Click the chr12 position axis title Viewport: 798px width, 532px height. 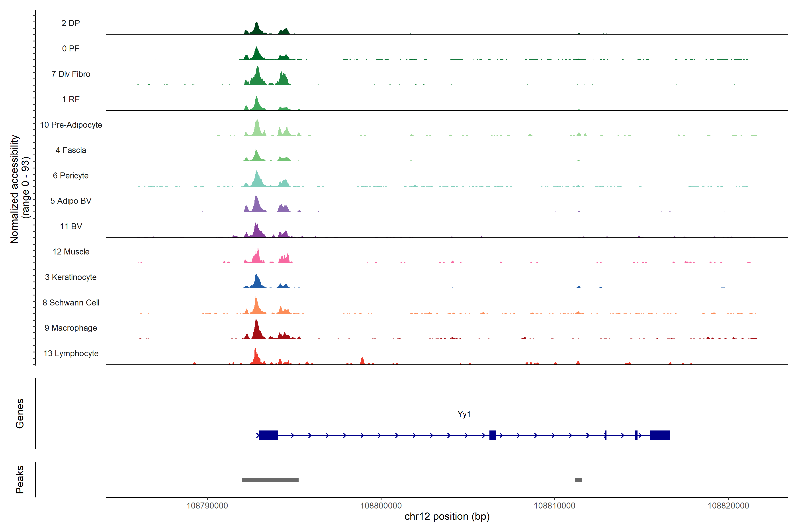click(x=447, y=517)
